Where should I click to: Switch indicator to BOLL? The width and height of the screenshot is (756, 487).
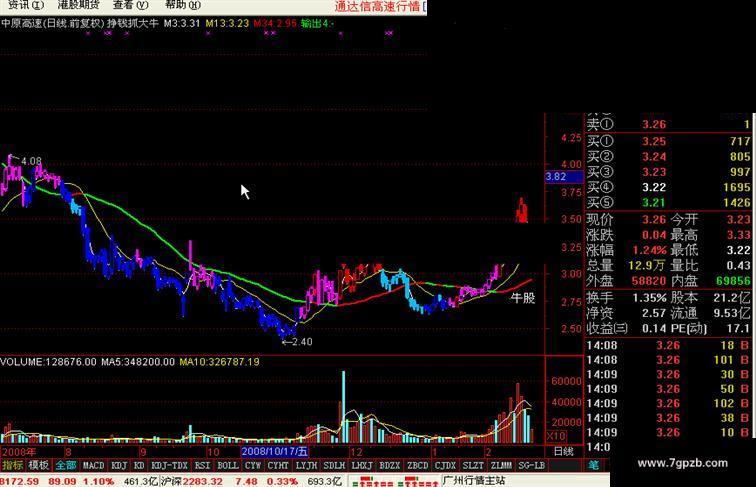coord(228,465)
